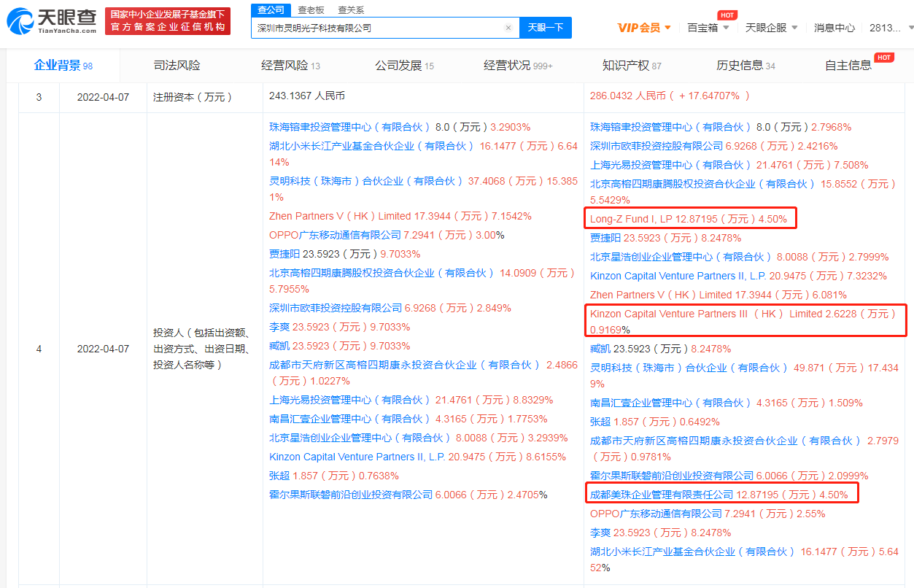Switch to the 查关系 search tab
Image resolution: width=914 pixels, height=588 pixels.
pos(351,10)
